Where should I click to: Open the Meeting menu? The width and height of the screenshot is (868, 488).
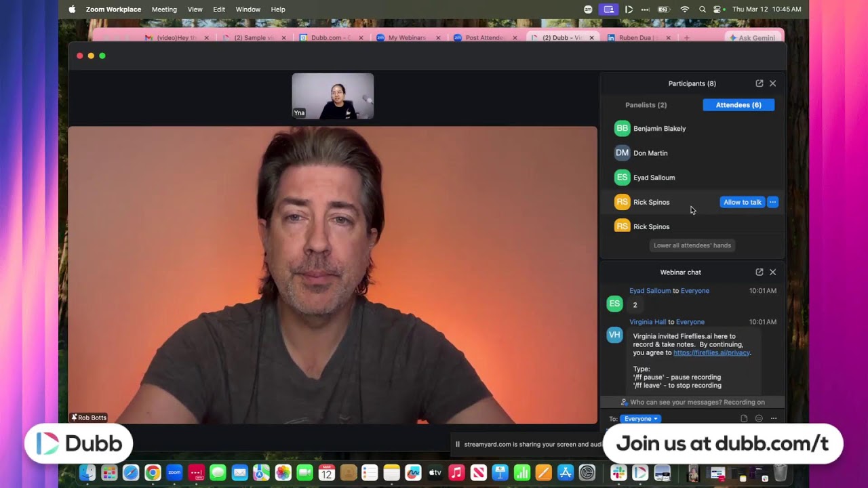[x=164, y=9]
